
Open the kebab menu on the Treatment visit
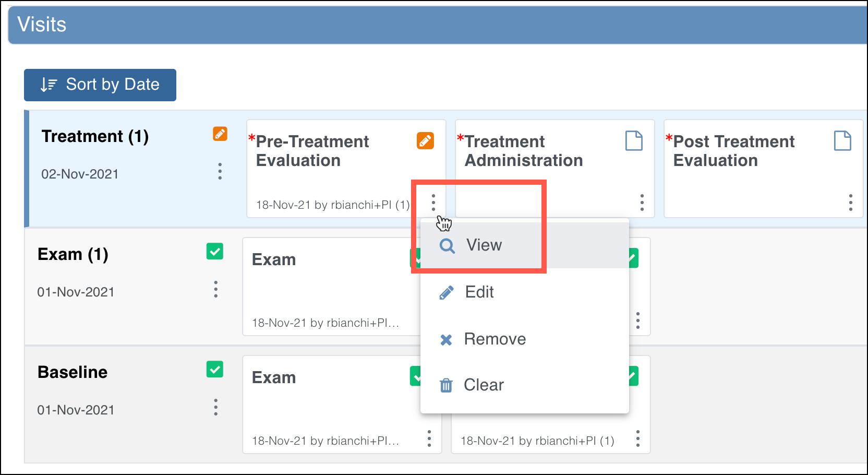click(x=220, y=171)
